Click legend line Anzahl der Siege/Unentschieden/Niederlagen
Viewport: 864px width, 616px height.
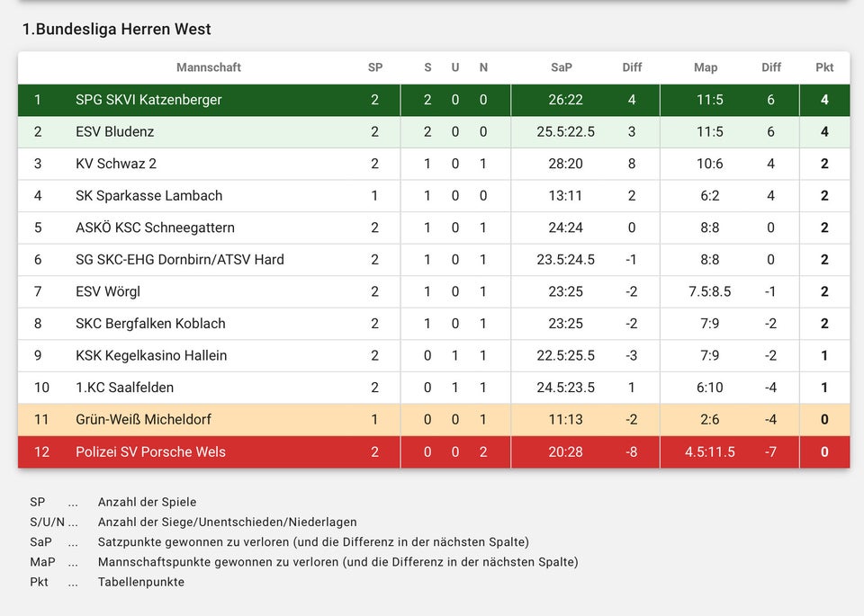tap(227, 522)
